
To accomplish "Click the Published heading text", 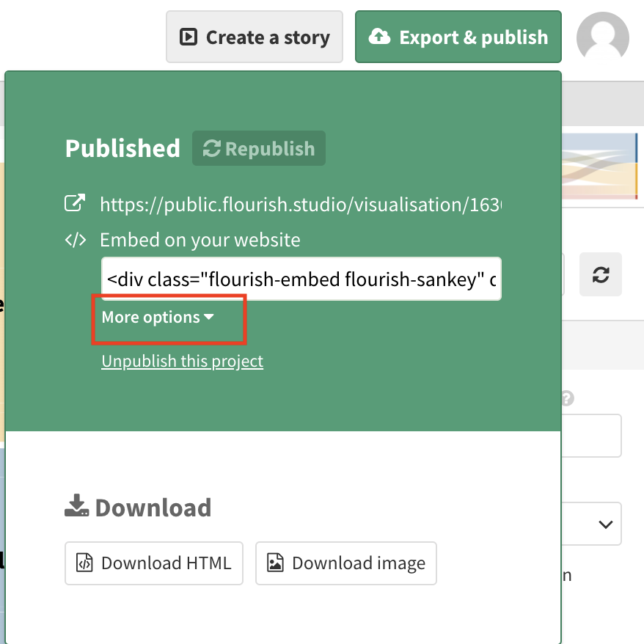I will point(122,149).
